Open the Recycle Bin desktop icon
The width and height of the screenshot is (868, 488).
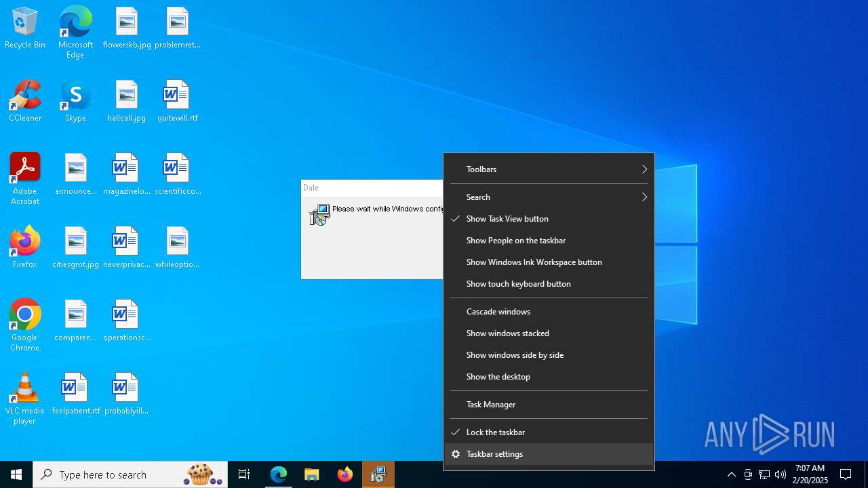click(25, 28)
